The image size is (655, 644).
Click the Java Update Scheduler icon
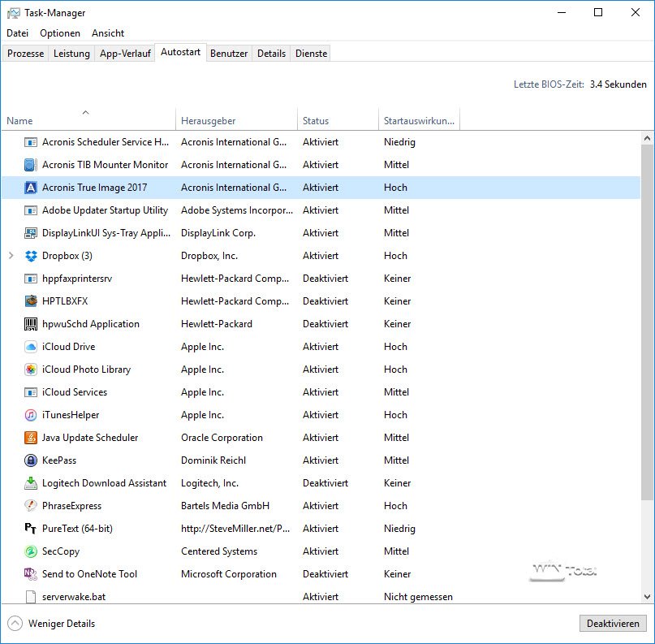tap(31, 438)
